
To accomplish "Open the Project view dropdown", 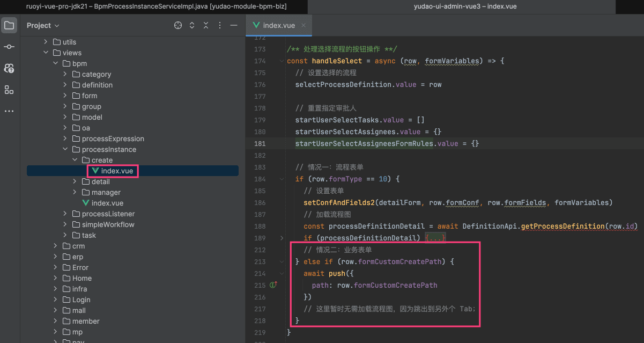I will point(43,25).
